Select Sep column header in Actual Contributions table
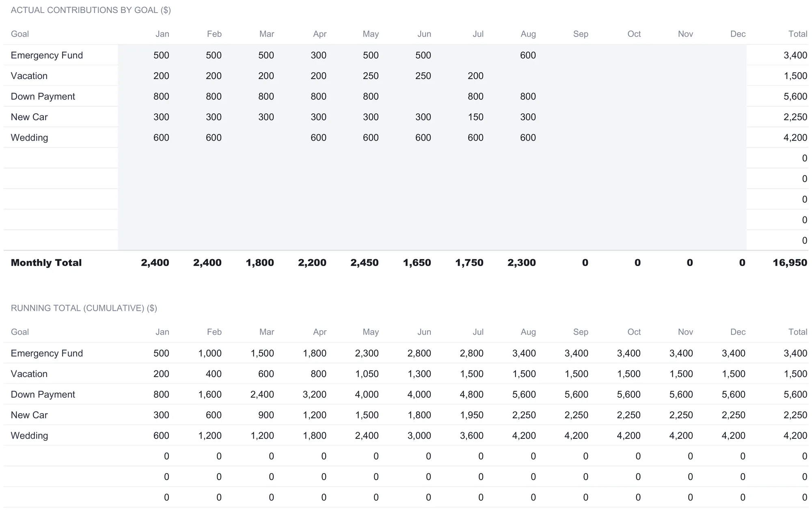812x511 pixels. [581, 34]
